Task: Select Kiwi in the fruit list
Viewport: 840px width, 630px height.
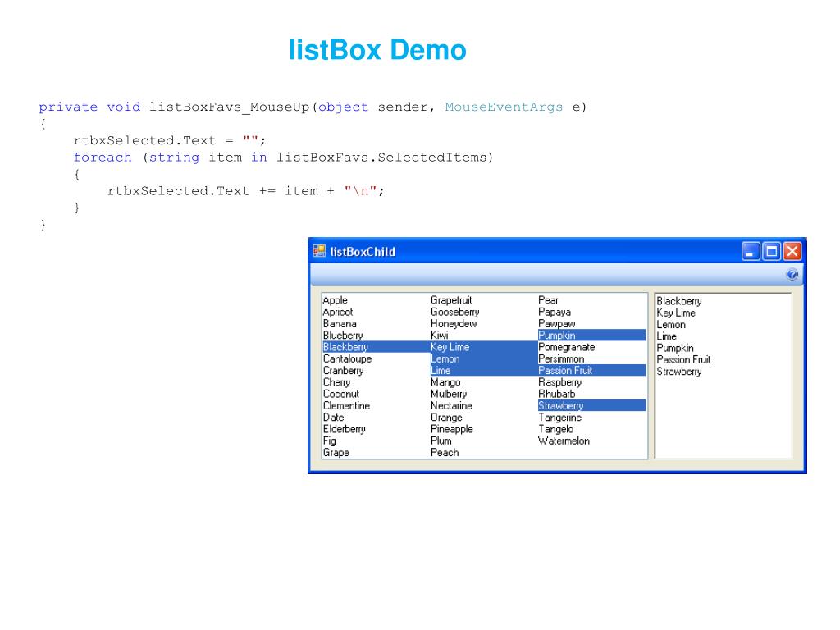Action: (440, 336)
